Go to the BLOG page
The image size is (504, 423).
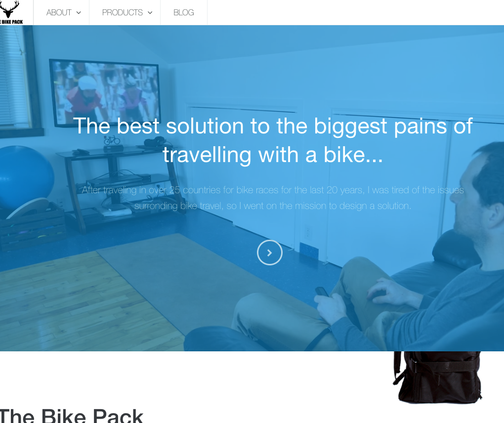coord(183,12)
